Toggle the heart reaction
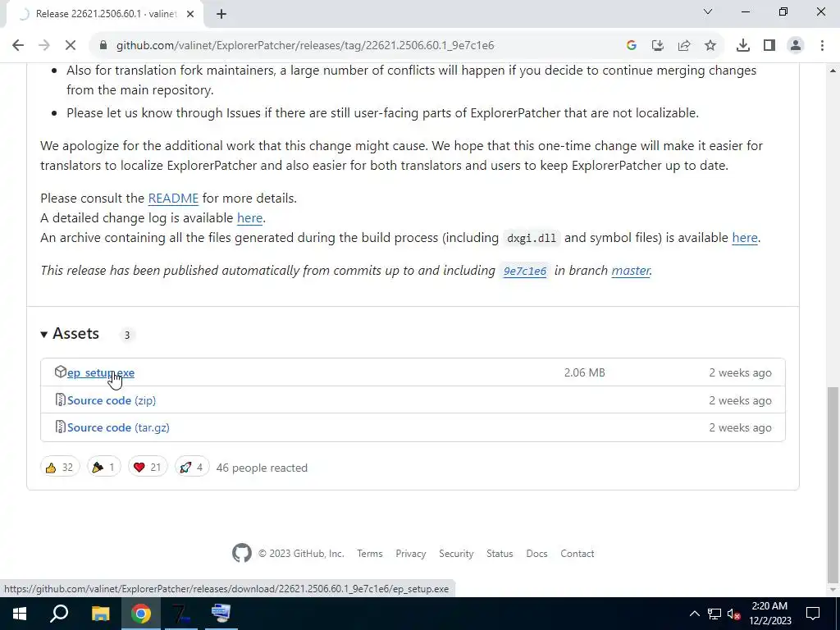The width and height of the screenshot is (840, 630). coord(148,468)
